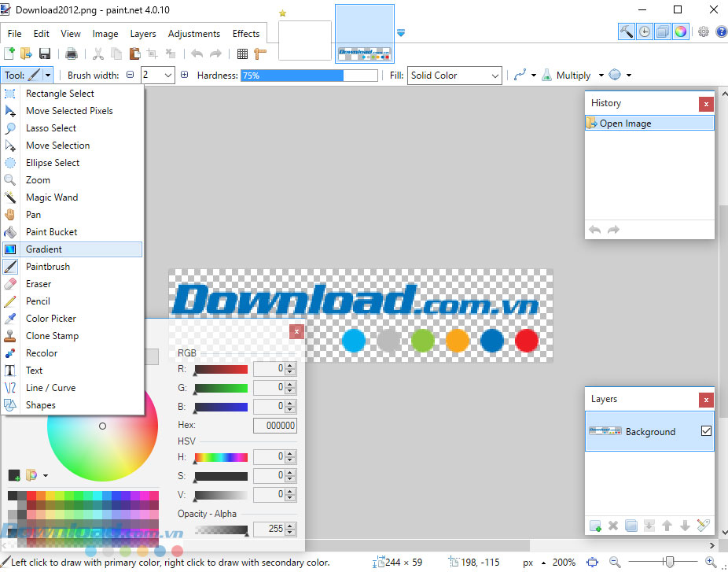Select the Color Picker tool
This screenshot has width=728, height=572.
pyautogui.click(x=72, y=319)
